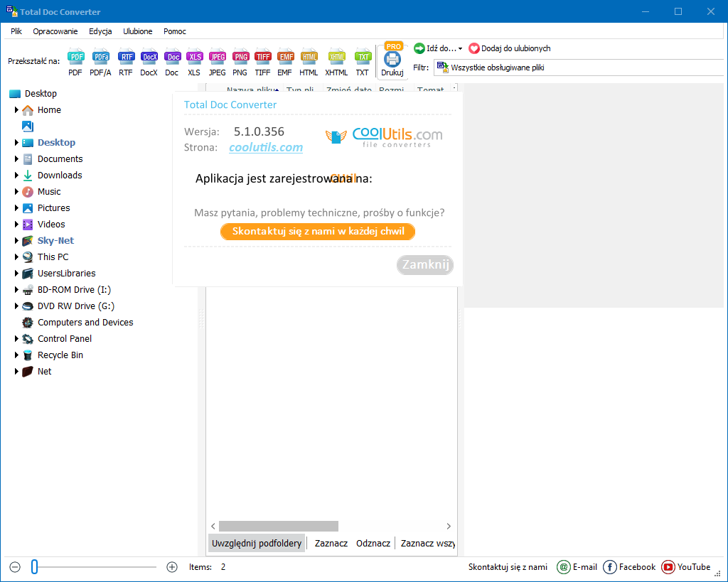Select UsersLibraries in the tree

tap(66, 274)
